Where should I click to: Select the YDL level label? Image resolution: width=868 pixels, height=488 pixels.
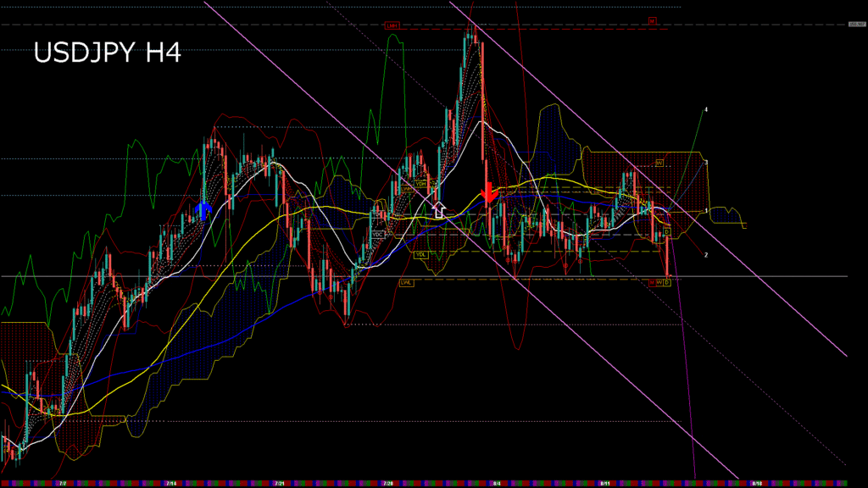(420, 254)
